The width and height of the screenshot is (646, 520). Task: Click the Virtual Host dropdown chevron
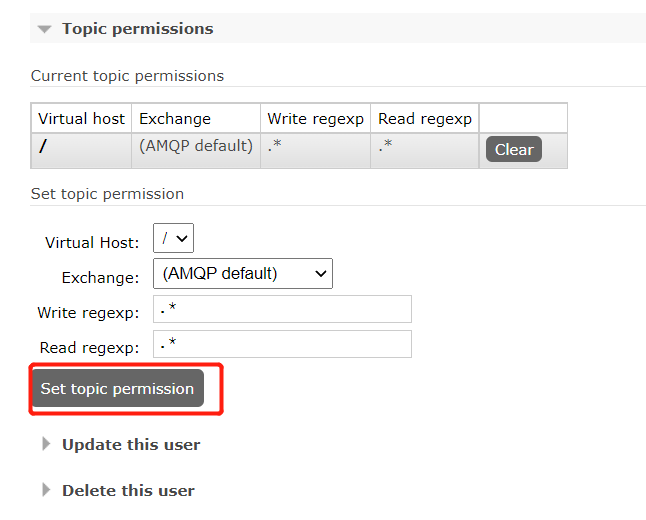coord(182,239)
